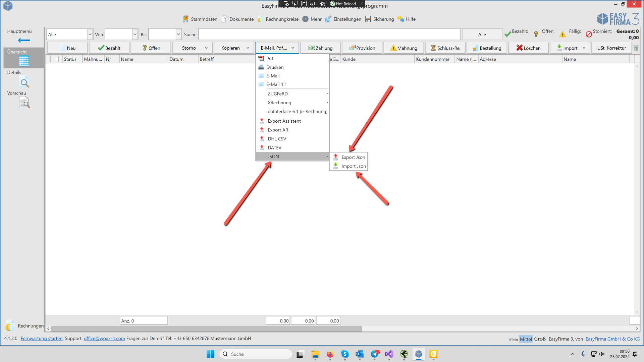Select Drucken in the menu
Screen dimensions: 644x362
pos(292,67)
